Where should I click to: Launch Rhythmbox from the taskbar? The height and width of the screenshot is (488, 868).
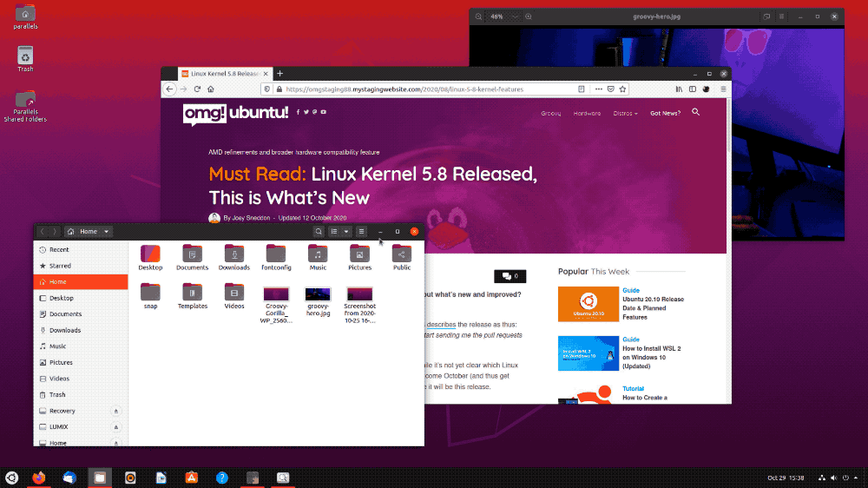(130, 478)
